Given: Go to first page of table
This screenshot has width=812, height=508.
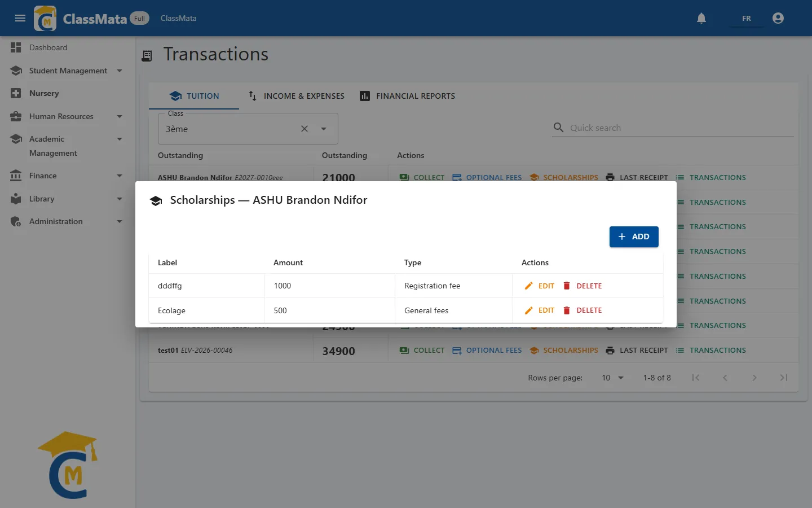Looking at the screenshot, I should 696,378.
